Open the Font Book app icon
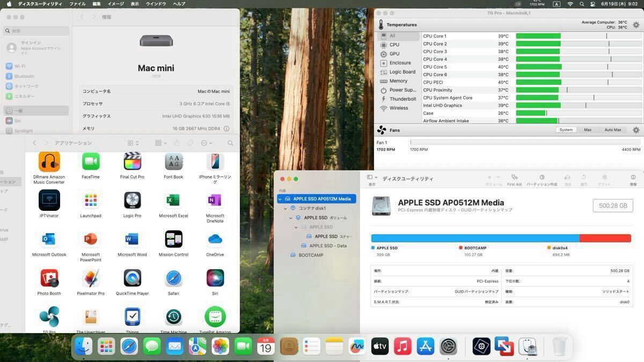Screen dimensions: 644x362 coord(173,161)
